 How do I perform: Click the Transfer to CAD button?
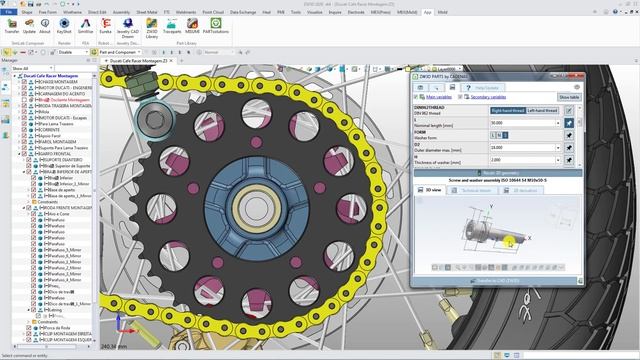point(495,281)
